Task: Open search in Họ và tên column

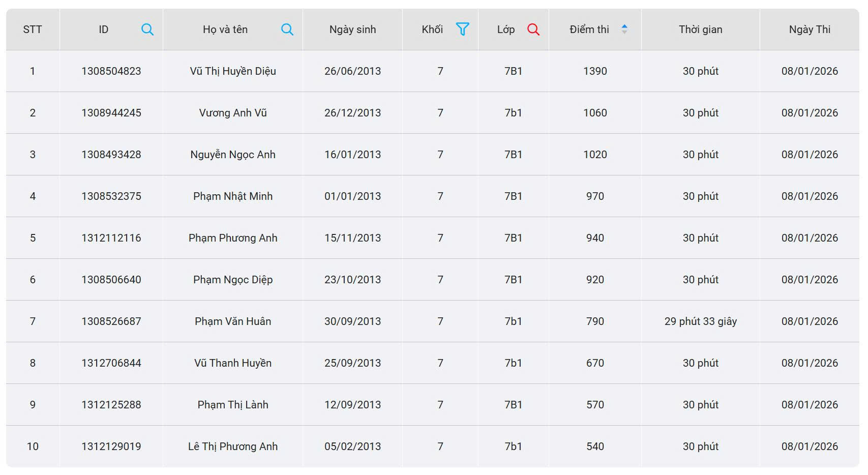Action: click(287, 29)
